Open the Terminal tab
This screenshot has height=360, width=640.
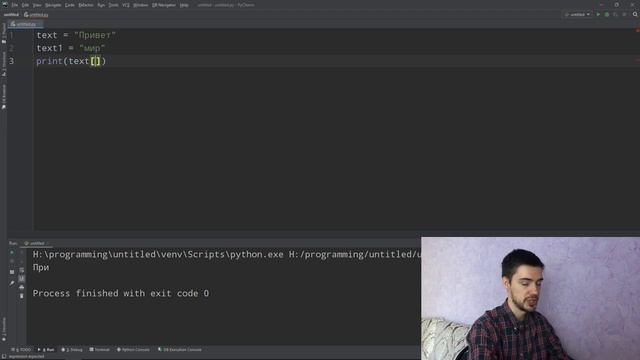100,350
